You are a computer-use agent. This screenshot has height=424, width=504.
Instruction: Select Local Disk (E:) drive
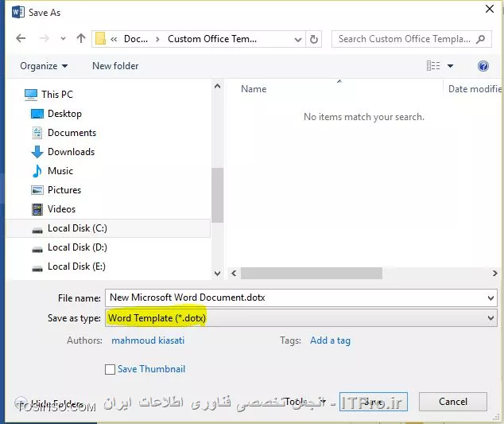(69, 266)
